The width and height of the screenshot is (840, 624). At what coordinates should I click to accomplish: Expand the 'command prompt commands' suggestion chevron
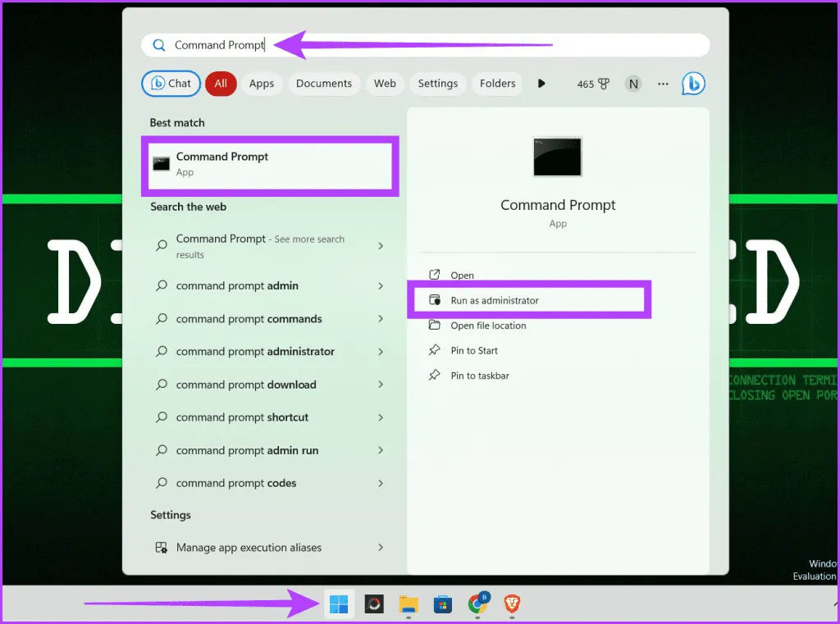pyautogui.click(x=381, y=319)
